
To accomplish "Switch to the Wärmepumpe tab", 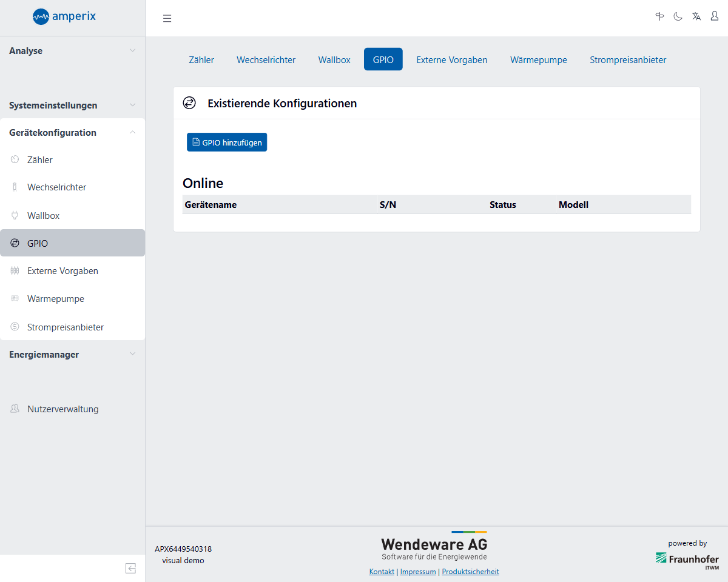I will 538,59.
